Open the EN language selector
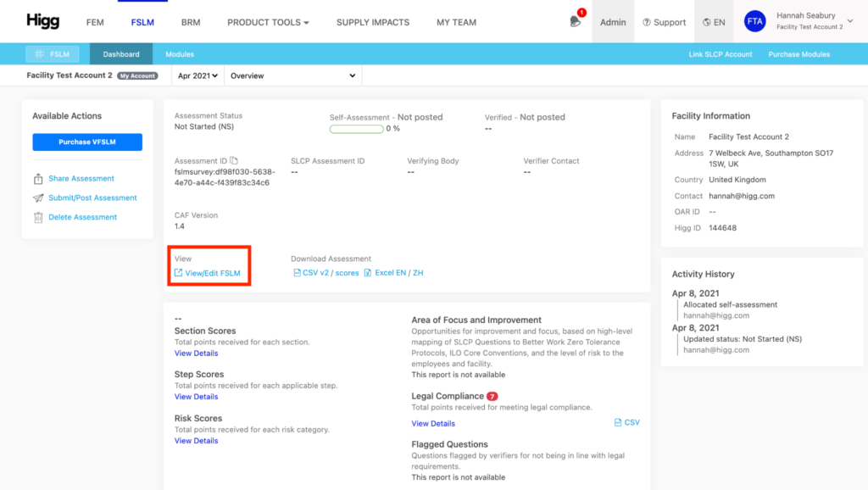The image size is (868, 490). click(x=714, y=22)
